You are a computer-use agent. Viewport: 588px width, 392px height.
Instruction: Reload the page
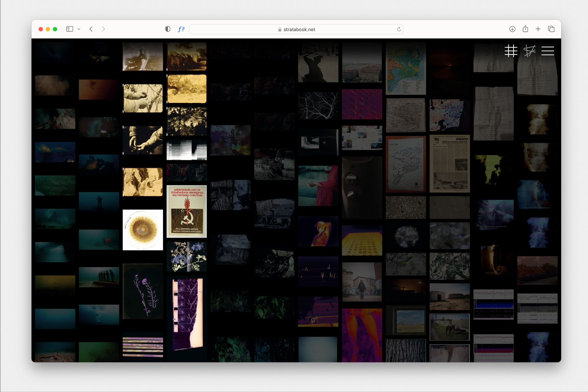click(x=399, y=29)
